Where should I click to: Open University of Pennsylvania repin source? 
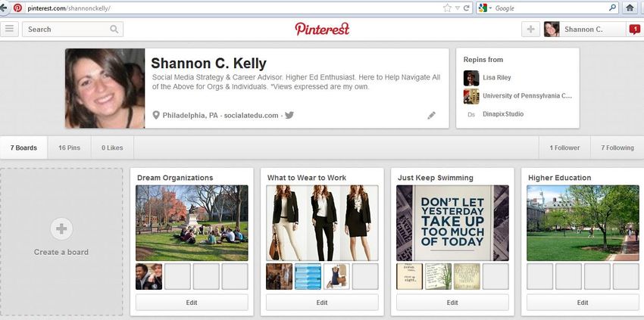(527, 96)
